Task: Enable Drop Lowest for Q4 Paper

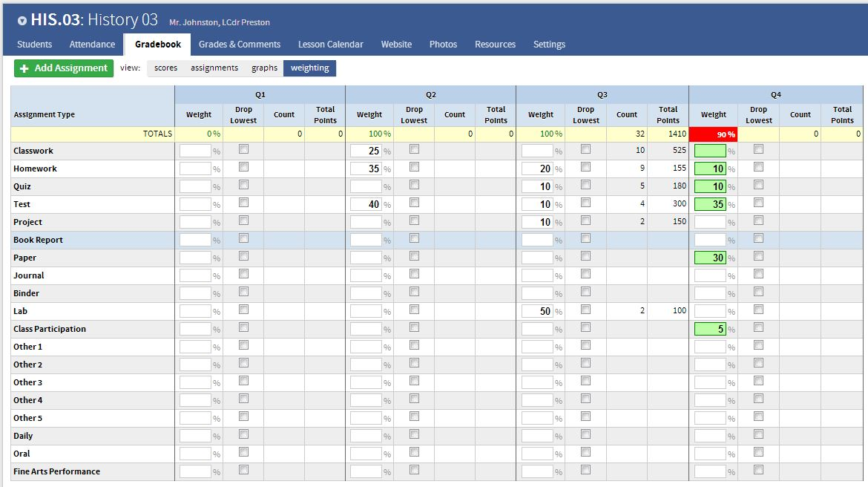Action: (x=757, y=258)
